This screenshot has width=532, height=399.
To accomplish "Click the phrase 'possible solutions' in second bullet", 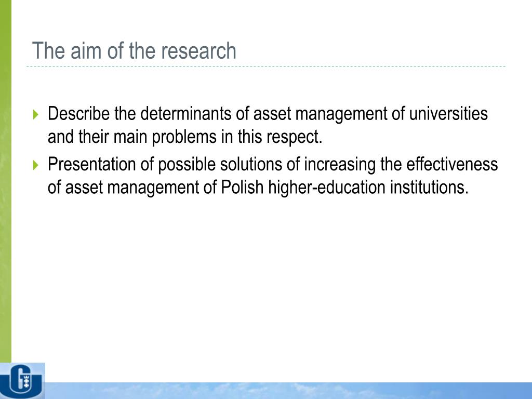I will 220,165.
